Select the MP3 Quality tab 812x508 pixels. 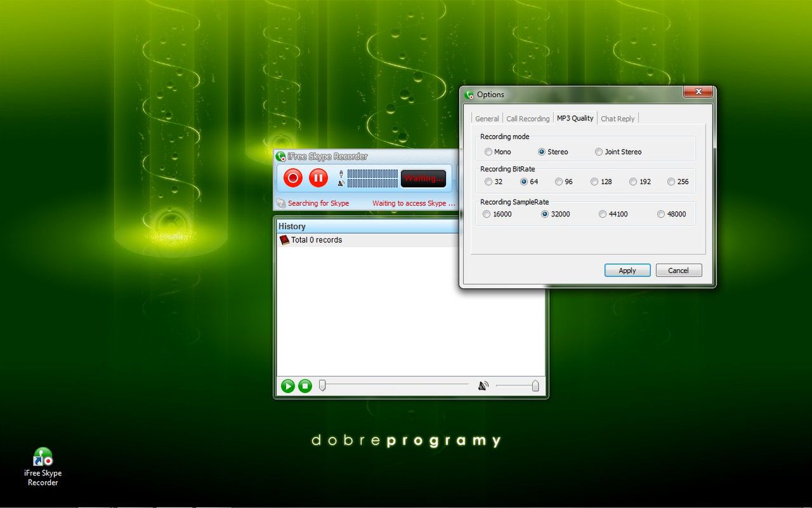point(575,118)
